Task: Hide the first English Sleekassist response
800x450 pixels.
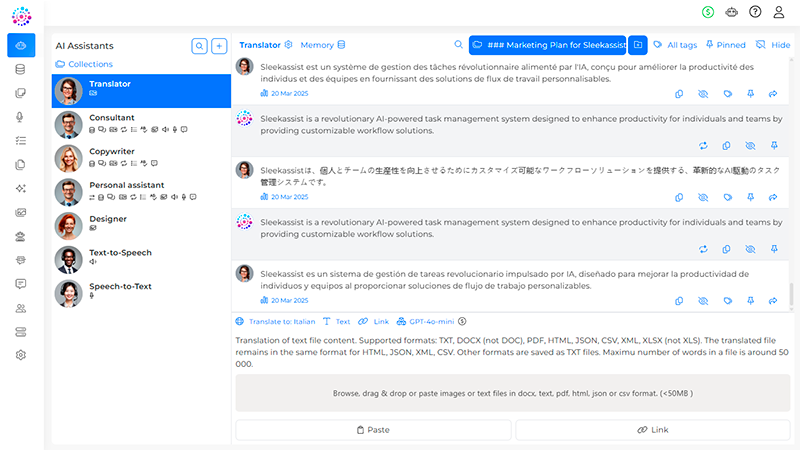Action: tap(750, 146)
